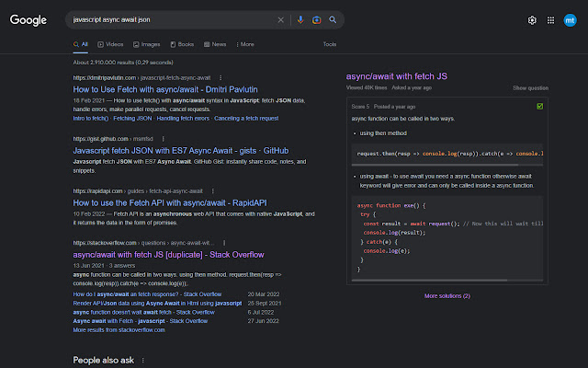Click 'More solutions (2)' link
The width and height of the screenshot is (588, 368).
pyautogui.click(x=447, y=296)
